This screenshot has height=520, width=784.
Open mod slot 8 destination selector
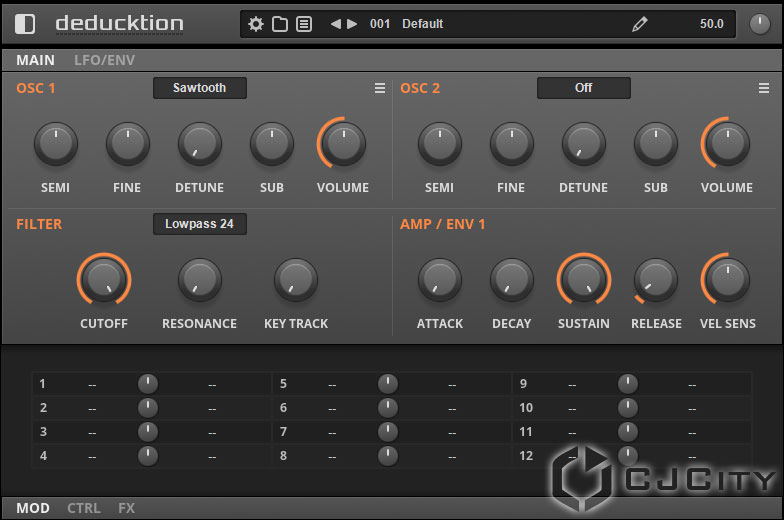452,456
